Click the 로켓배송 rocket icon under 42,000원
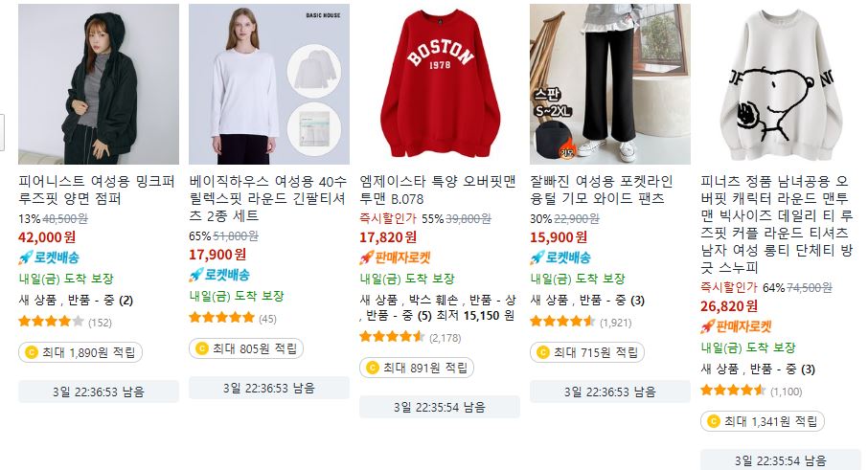This screenshot has height=470, width=868. tap(26, 257)
